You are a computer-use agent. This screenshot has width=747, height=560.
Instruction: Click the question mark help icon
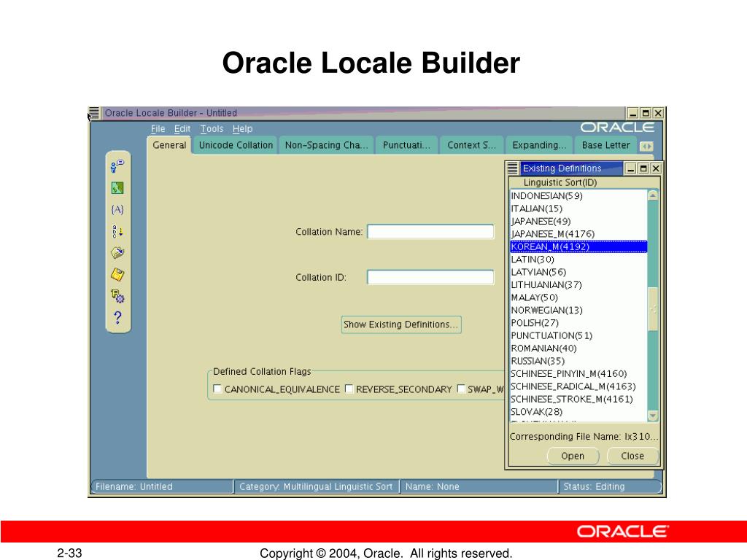[x=117, y=318]
